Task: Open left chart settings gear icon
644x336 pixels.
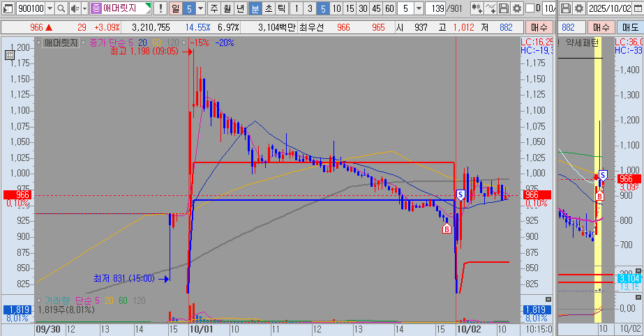Action: 517,8
